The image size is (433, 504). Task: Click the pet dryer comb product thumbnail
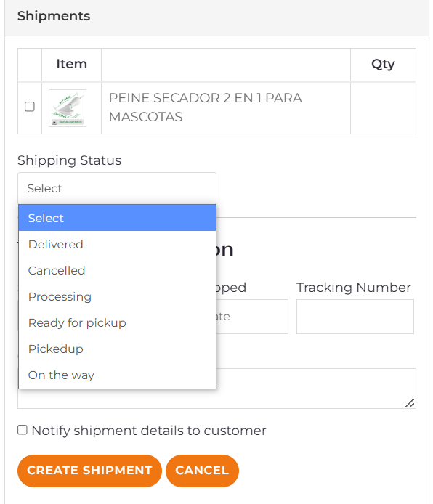68,108
